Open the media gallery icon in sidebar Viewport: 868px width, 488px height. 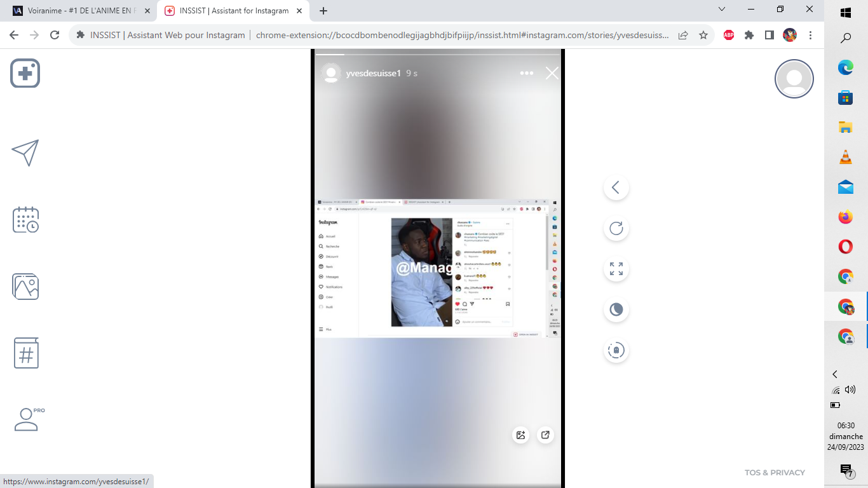25,287
